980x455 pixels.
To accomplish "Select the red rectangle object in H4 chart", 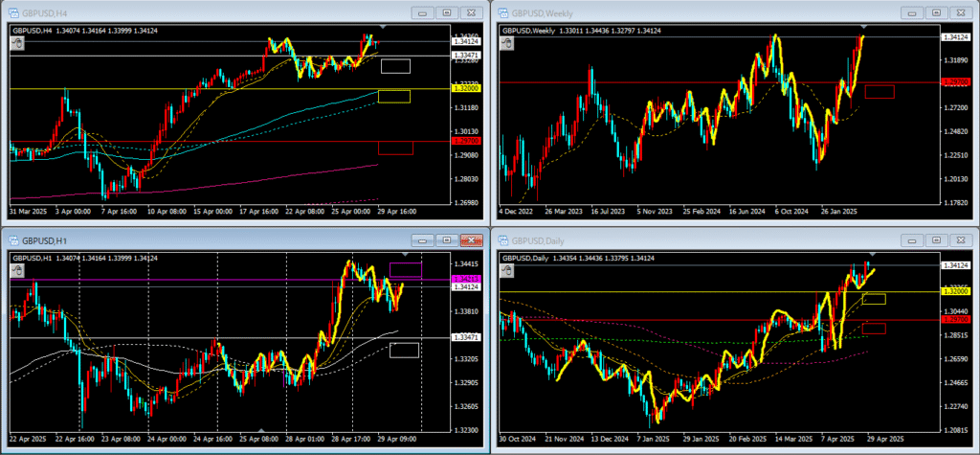I will coord(395,148).
